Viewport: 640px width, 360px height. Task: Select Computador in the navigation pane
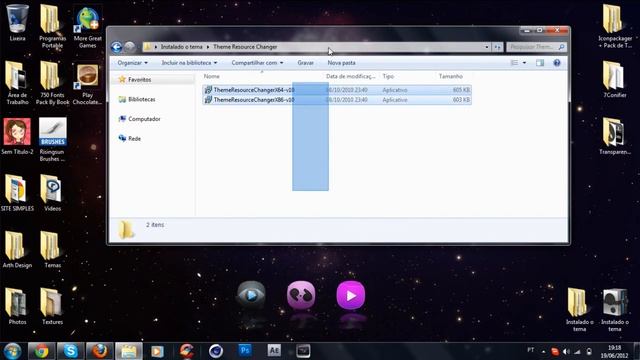tap(144, 119)
